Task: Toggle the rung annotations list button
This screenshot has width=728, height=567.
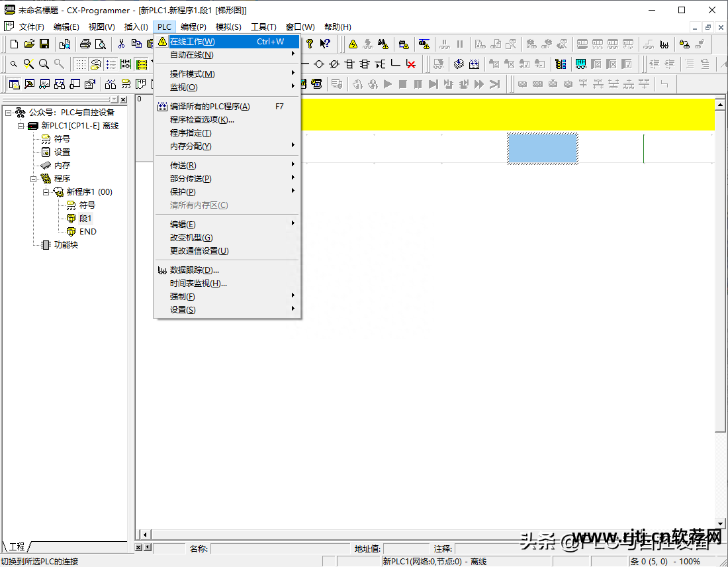Action: pos(111,64)
